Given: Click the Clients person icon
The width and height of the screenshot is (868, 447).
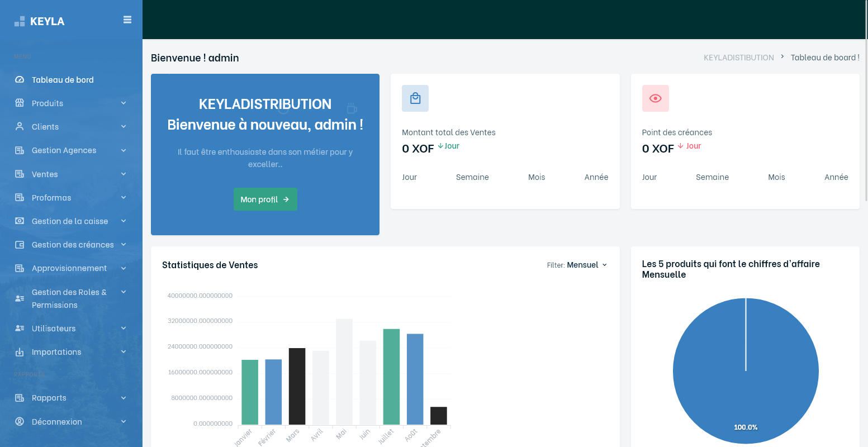Looking at the screenshot, I should tap(20, 127).
